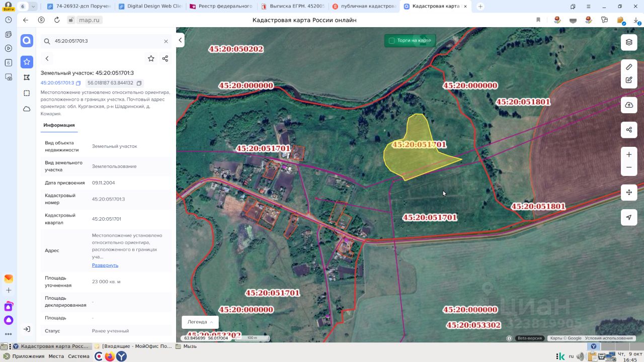
Task: Open the site logo home icon in sidebar
Action: point(27,41)
